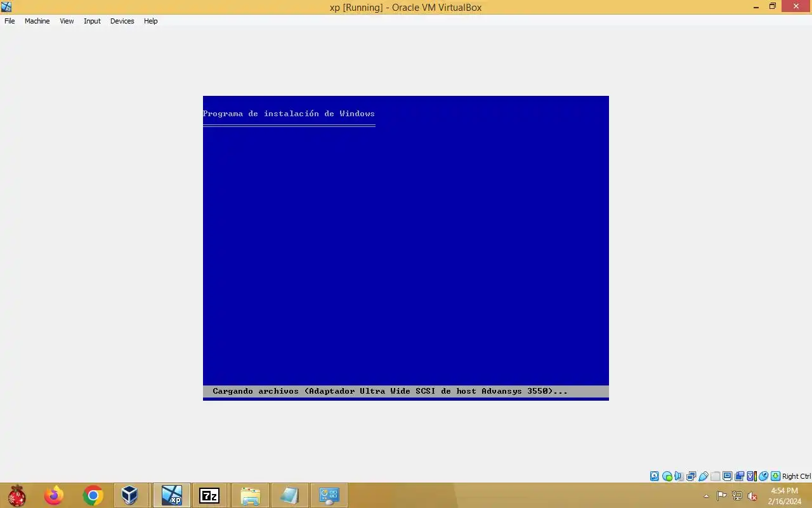Minimize the xp VirtualBox window
Image resolution: width=812 pixels, height=508 pixels.
coord(756,6)
